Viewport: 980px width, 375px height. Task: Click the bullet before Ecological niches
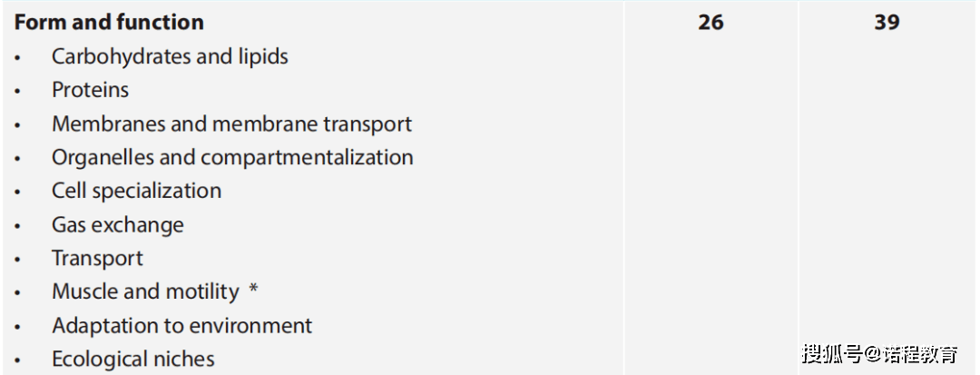coord(17,361)
